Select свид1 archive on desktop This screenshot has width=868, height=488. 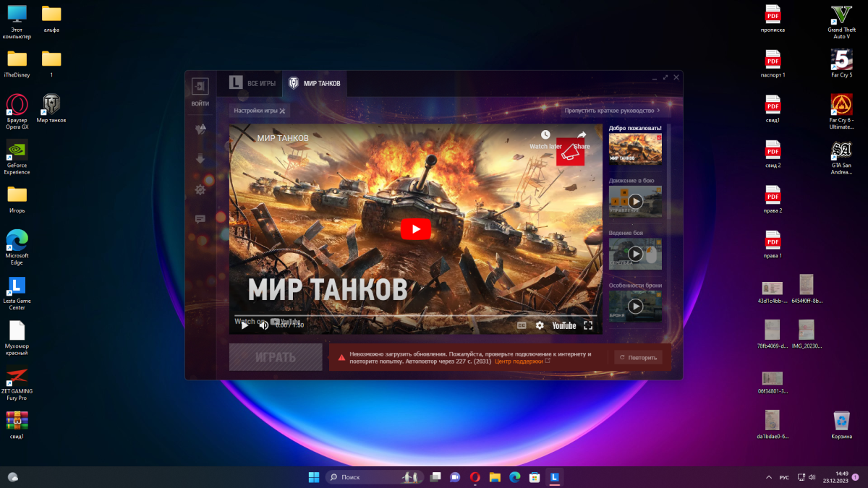[17, 425]
